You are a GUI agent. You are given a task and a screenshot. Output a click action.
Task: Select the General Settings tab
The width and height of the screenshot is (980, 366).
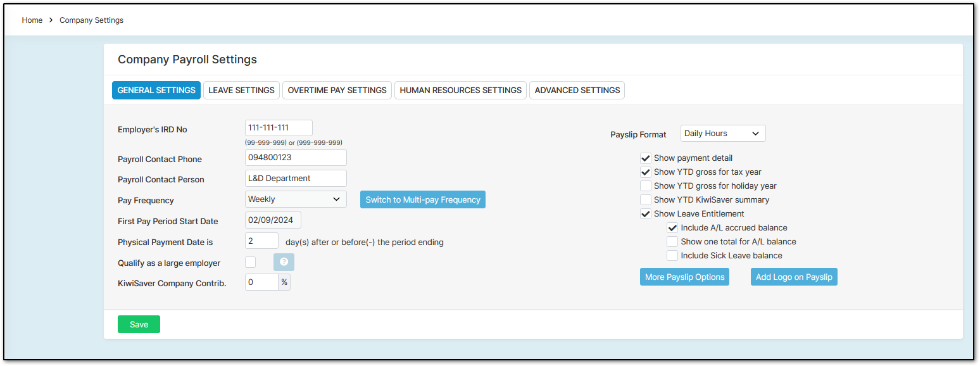click(x=156, y=91)
